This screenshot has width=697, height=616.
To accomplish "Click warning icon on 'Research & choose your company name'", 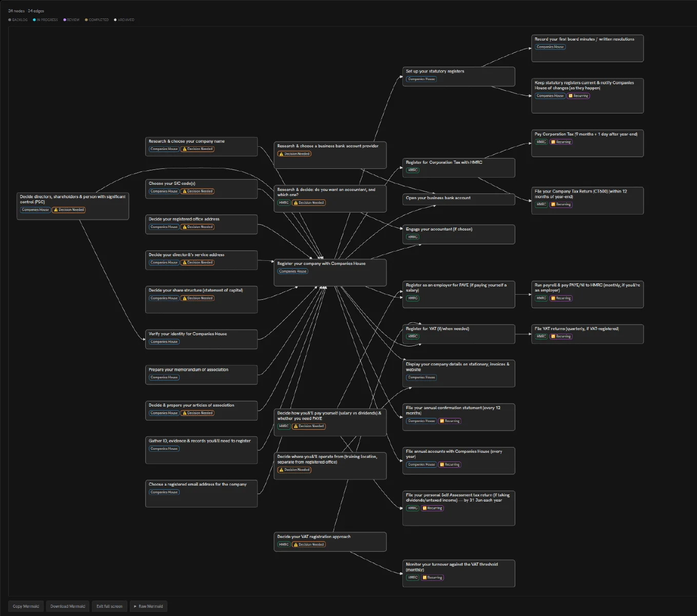I will click(185, 149).
